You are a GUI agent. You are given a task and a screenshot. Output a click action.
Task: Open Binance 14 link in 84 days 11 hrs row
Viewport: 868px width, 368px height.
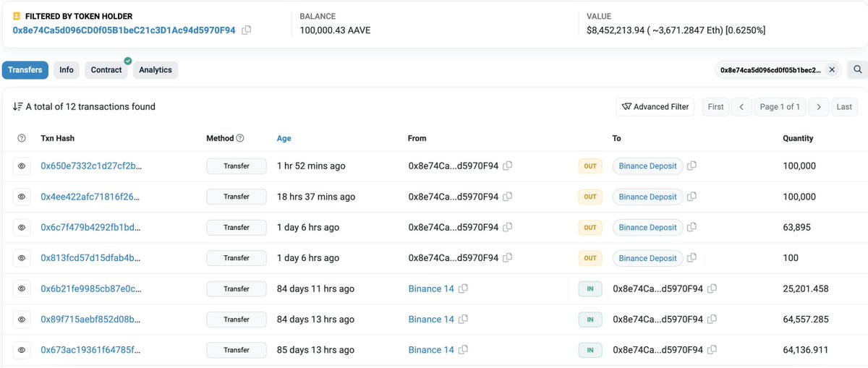(431, 288)
